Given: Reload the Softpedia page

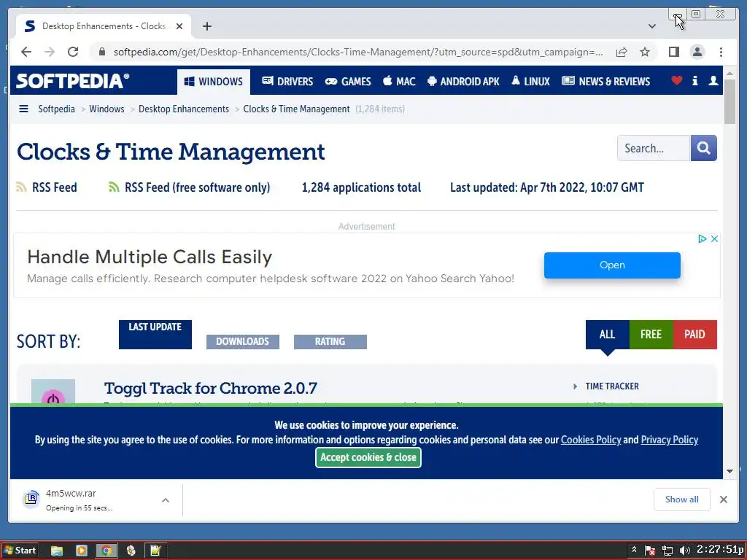Looking at the screenshot, I should [73, 52].
